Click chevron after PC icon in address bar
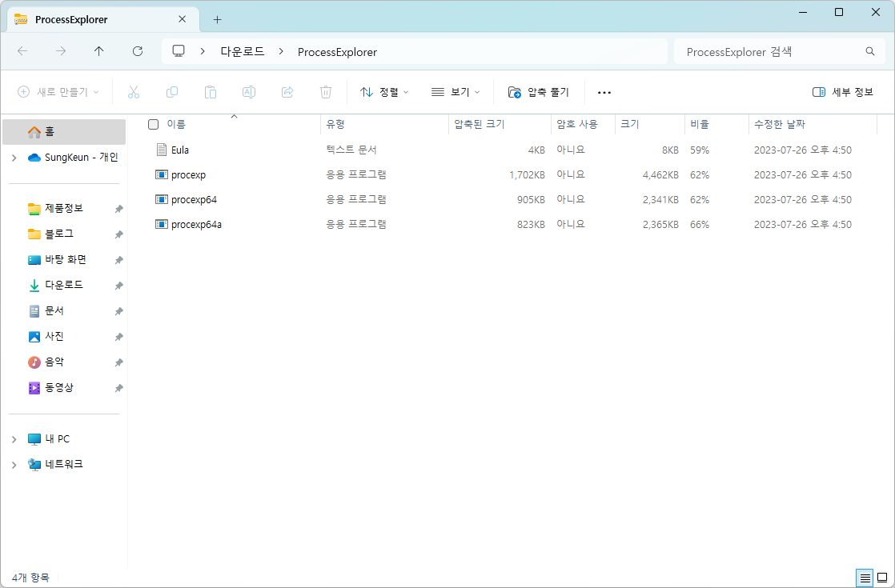 [203, 51]
